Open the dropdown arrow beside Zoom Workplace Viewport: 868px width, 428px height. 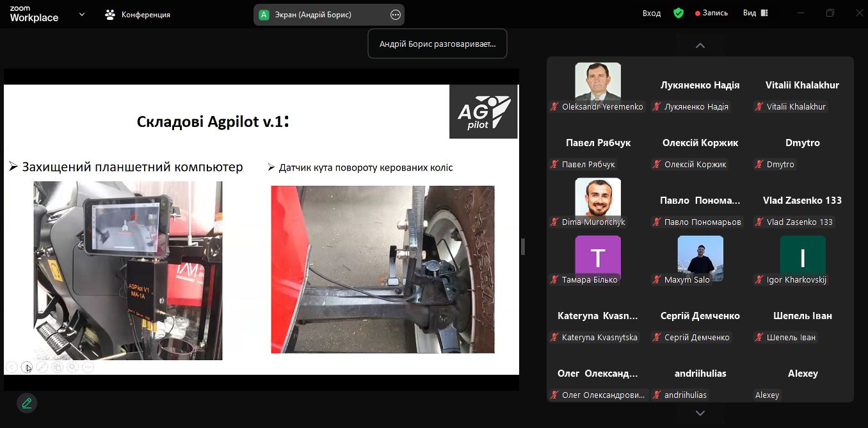pos(82,14)
